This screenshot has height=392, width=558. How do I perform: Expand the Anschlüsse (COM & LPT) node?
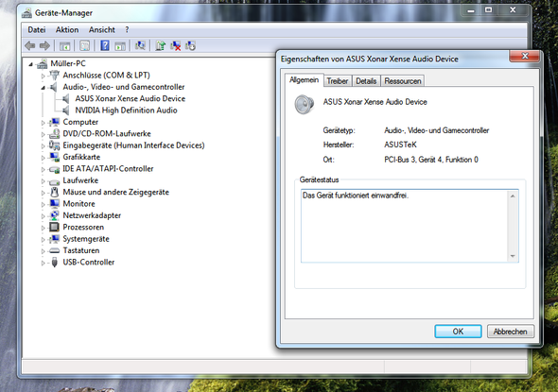pyautogui.click(x=44, y=76)
